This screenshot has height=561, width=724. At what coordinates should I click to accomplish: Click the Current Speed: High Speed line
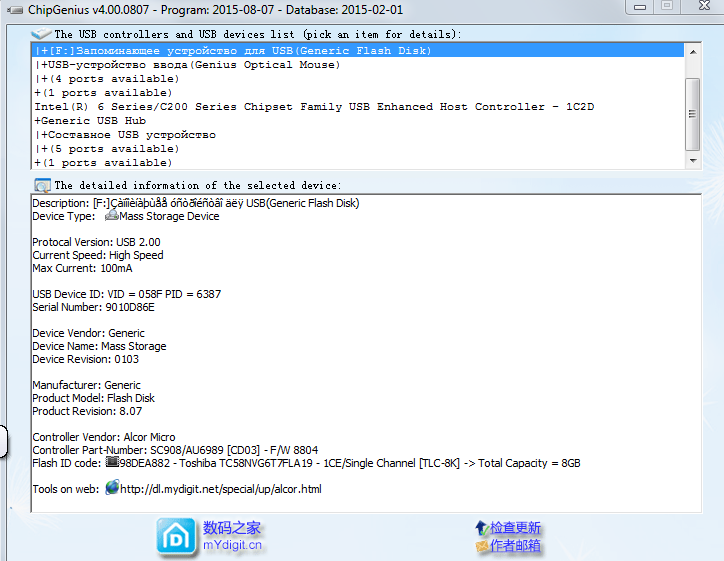tap(98, 255)
